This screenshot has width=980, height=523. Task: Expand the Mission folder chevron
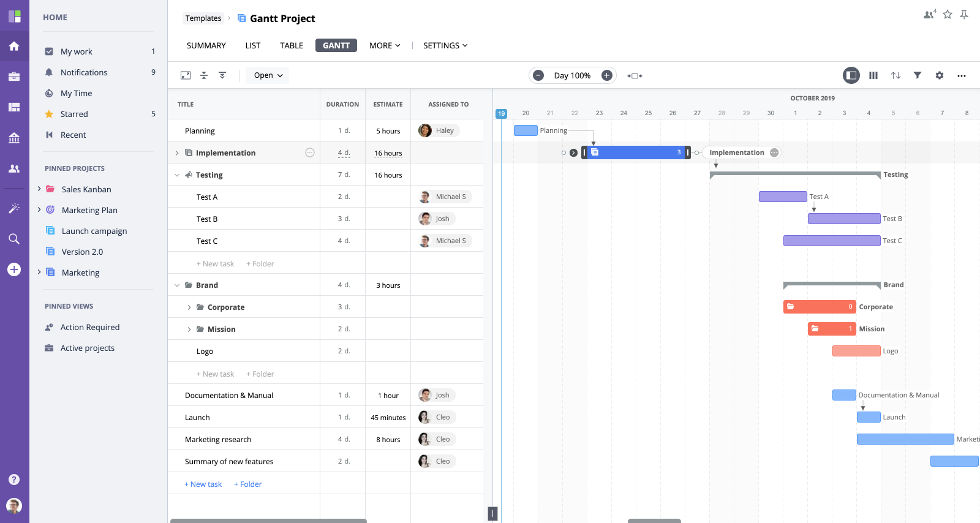click(189, 329)
